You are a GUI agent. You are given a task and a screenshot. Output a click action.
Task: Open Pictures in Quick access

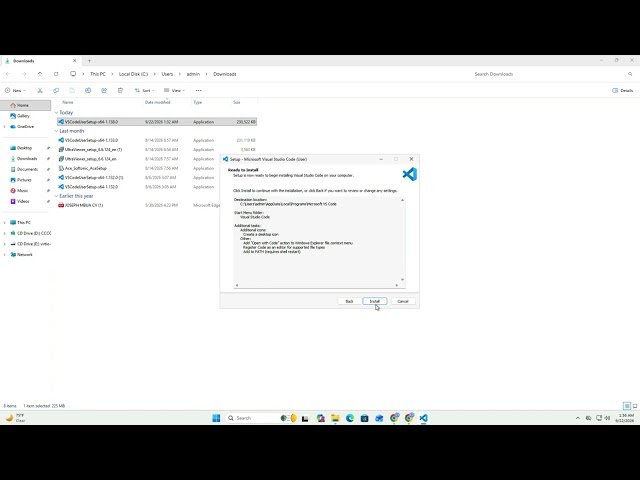[24, 180]
